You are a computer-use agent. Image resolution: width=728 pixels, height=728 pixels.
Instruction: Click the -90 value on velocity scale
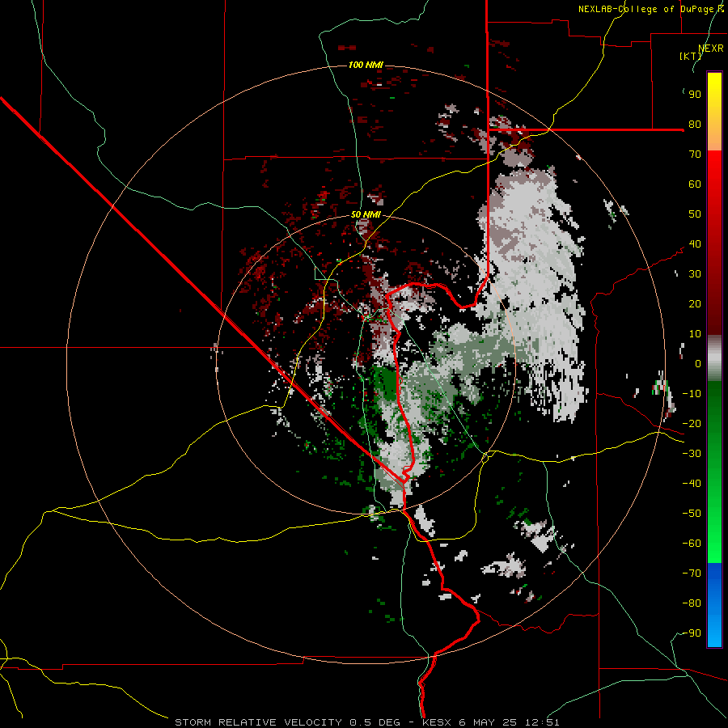(692, 633)
